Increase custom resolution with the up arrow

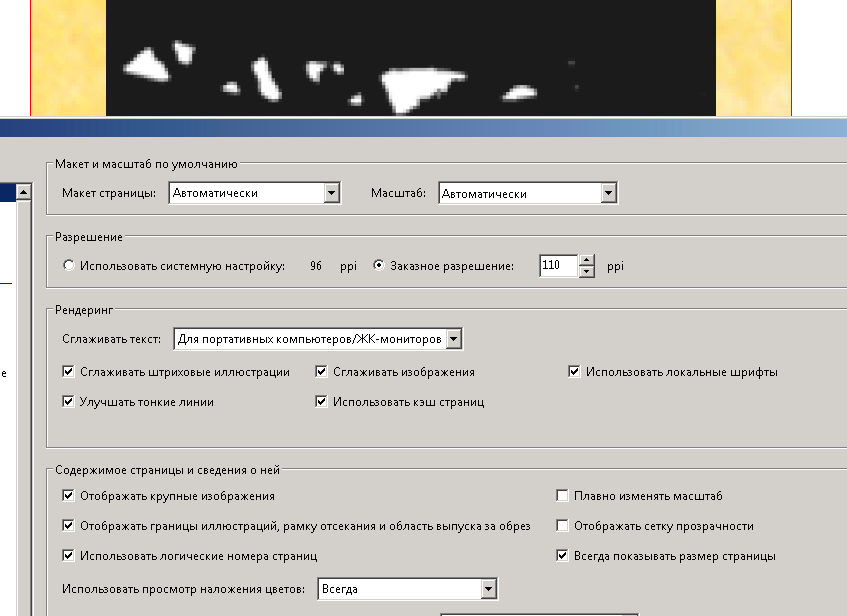pos(587,260)
